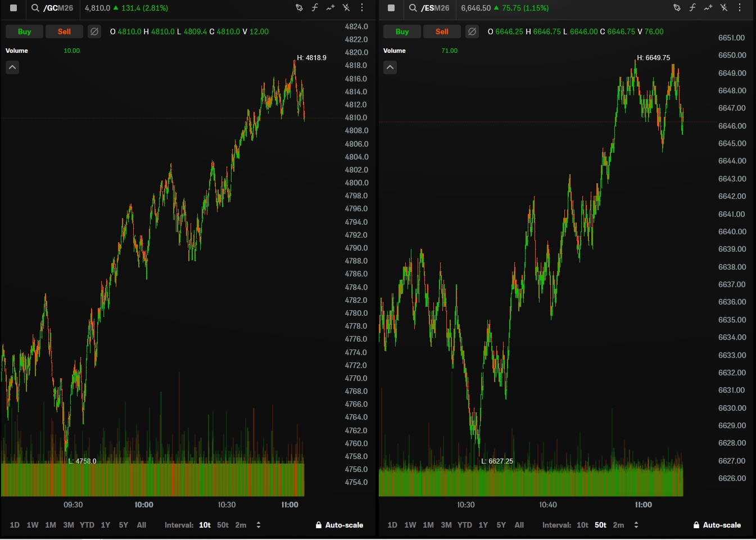This screenshot has width=756, height=540.
Task: Click the 4,810.0 last price in /GCM26 header
Action: tap(97, 8)
